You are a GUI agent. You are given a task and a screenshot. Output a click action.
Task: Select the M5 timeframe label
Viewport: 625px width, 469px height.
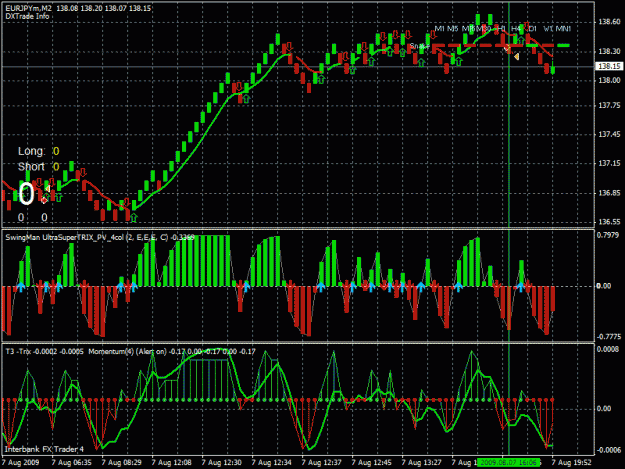coord(452,29)
